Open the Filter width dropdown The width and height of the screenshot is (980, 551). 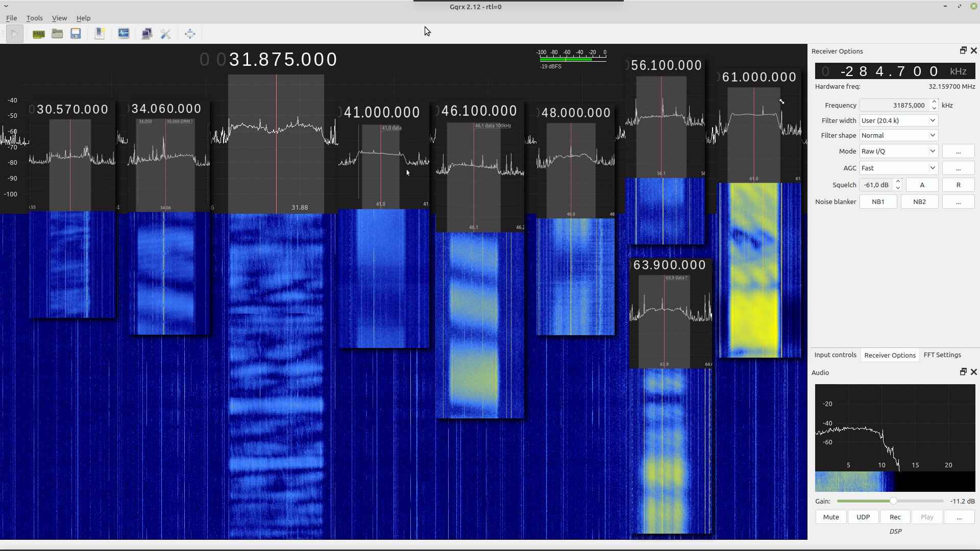pos(898,121)
